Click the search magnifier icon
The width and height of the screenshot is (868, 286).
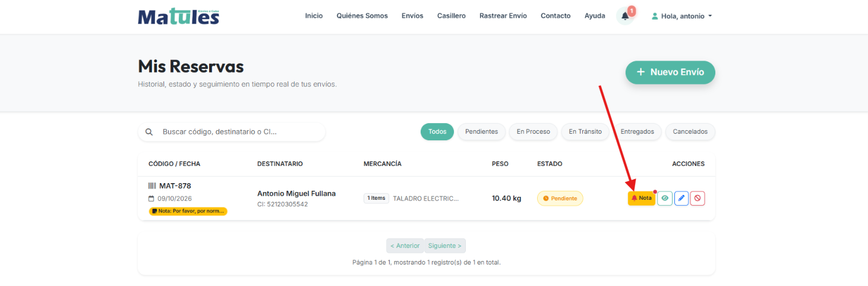[x=149, y=132]
